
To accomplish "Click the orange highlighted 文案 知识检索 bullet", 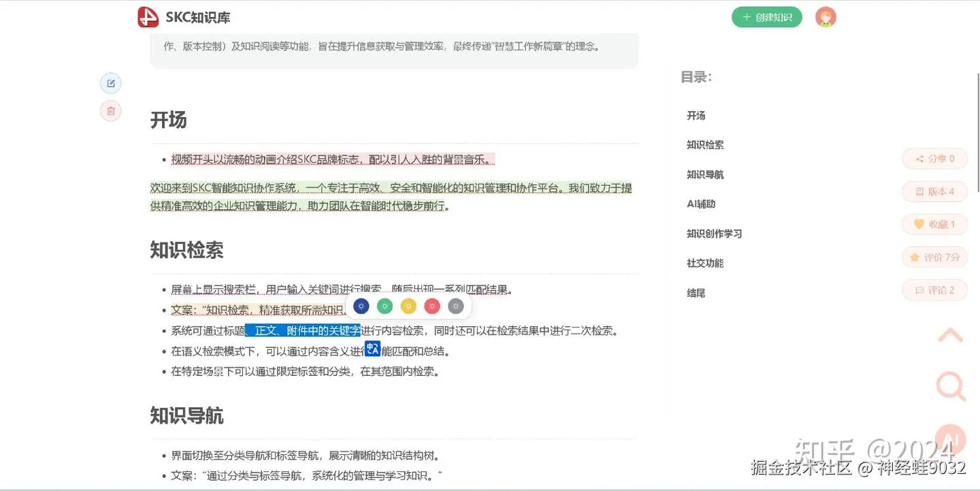I will 259,311.
